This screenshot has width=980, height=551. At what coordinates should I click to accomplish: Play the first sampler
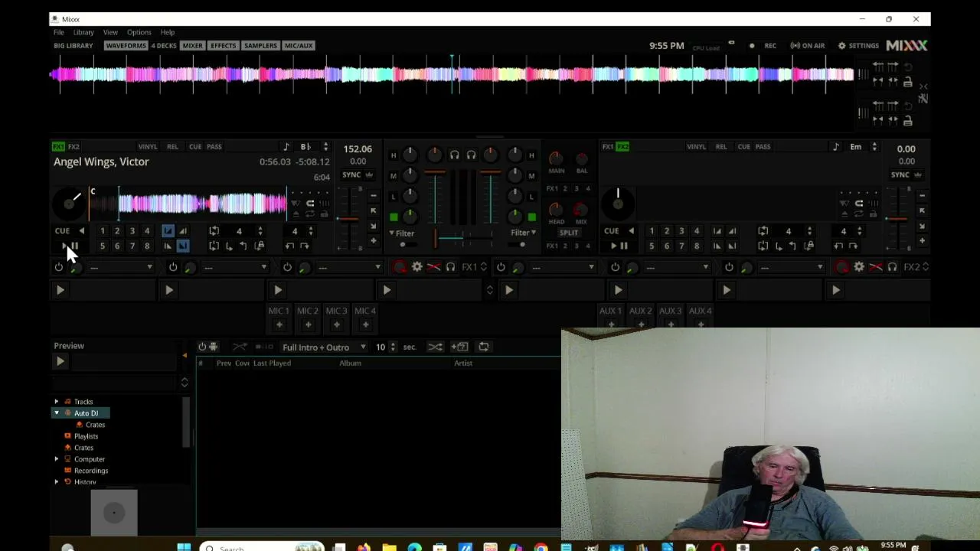pos(60,290)
